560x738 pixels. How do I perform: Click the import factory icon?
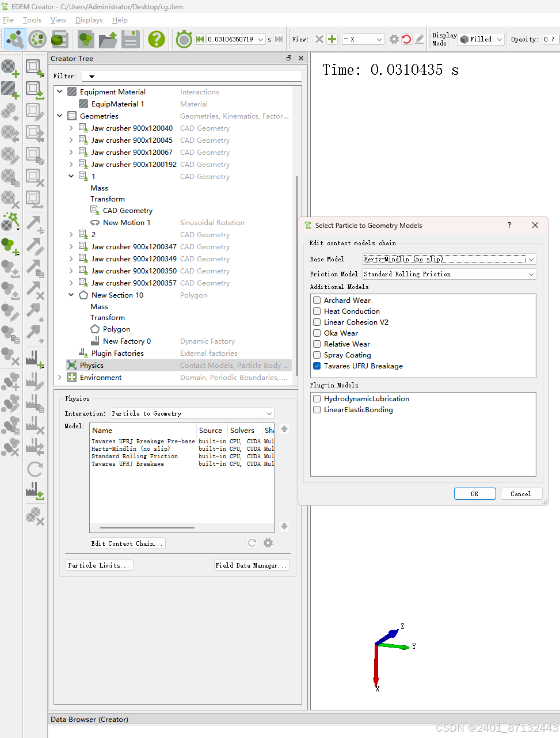click(35, 490)
